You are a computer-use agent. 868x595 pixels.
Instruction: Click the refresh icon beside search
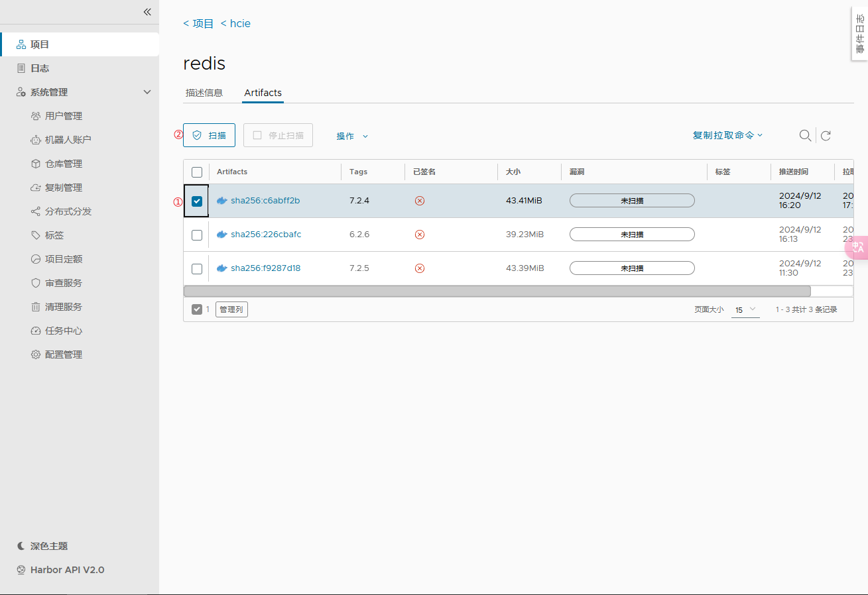(826, 136)
